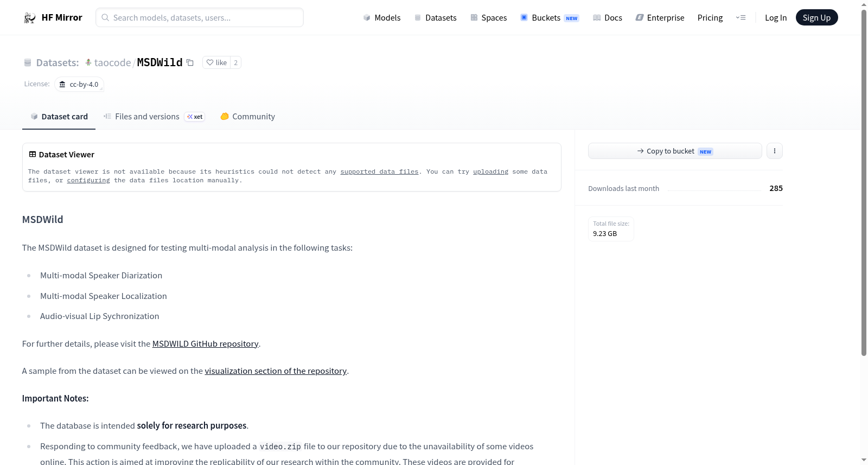This screenshot has width=868, height=465.
Task: Open the Buckets page
Action: coord(550,17)
